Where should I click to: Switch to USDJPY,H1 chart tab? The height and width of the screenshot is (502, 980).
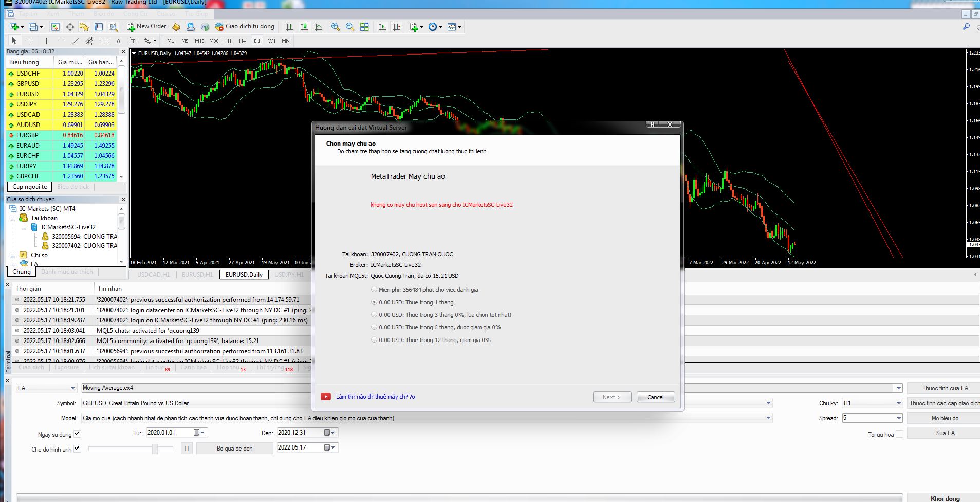click(289, 275)
